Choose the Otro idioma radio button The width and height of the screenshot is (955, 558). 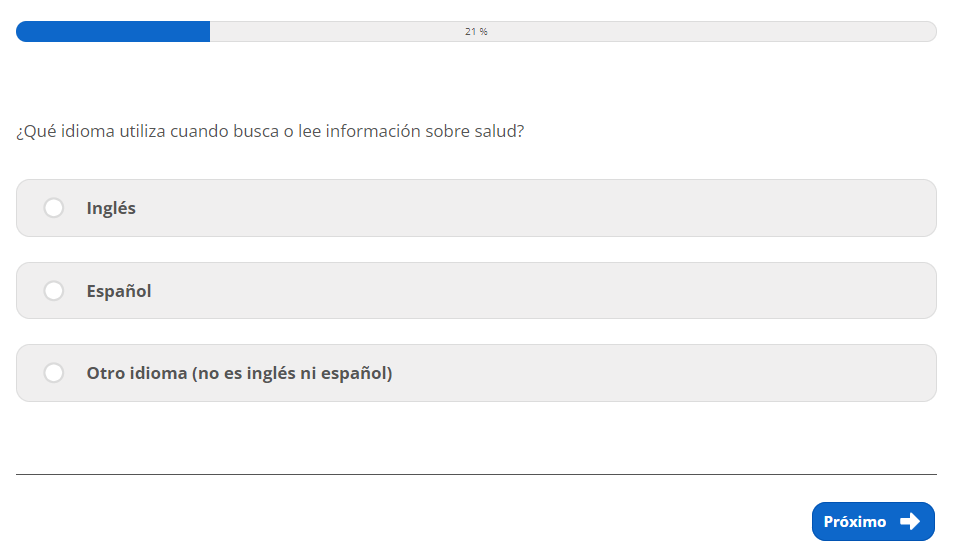(54, 373)
